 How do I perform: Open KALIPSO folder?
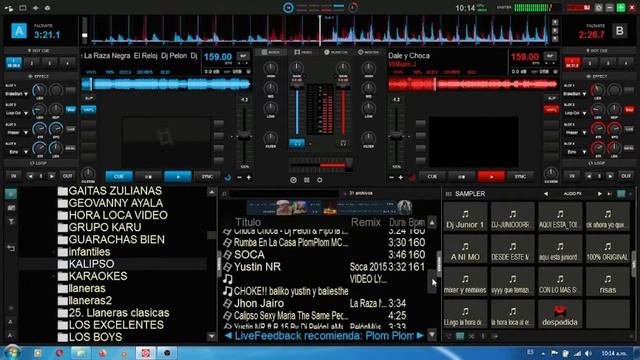click(91, 264)
